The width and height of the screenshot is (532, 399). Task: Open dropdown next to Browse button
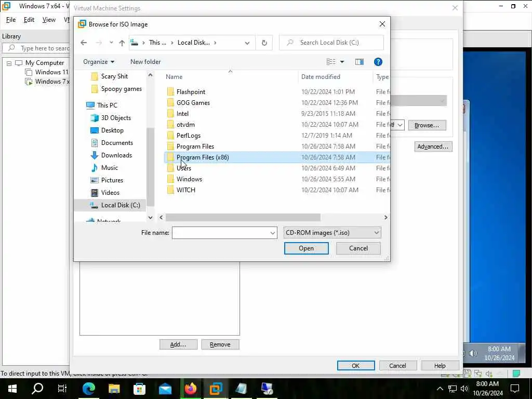pyautogui.click(x=400, y=125)
